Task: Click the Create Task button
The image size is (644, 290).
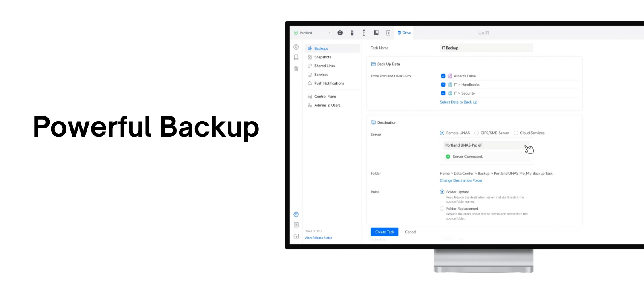Action: (384, 232)
